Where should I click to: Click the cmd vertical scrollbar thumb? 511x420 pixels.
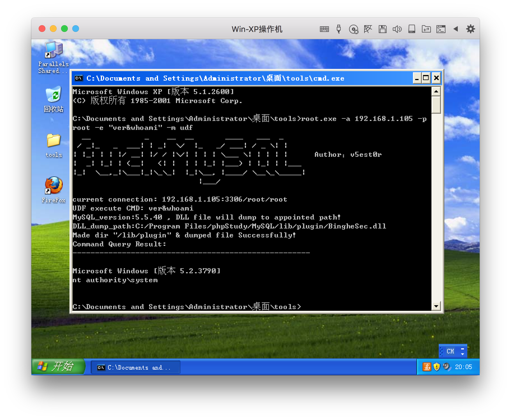click(x=436, y=105)
